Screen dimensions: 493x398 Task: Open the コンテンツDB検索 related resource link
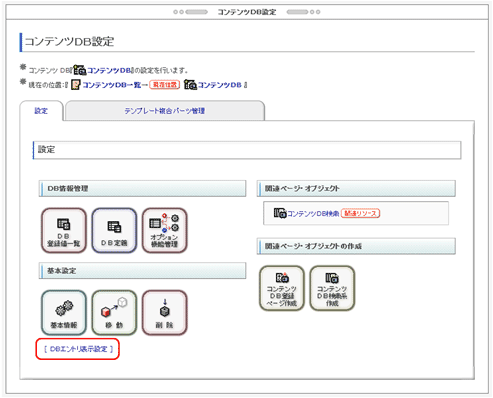[313, 214]
